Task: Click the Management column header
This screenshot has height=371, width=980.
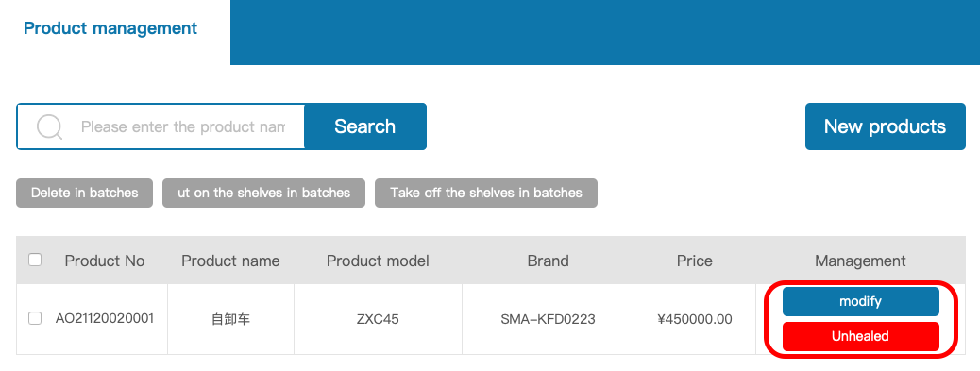Action: tap(860, 261)
